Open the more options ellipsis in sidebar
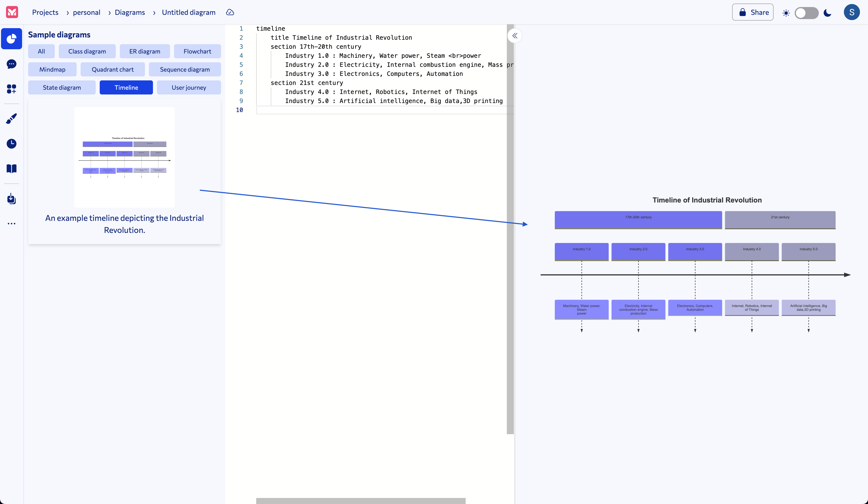 point(11,223)
